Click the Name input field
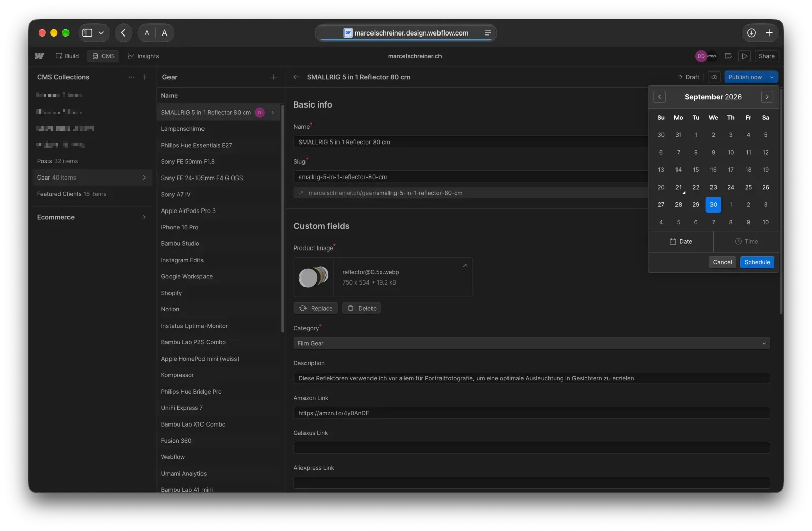Image resolution: width=812 pixels, height=531 pixels. tap(470, 142)
